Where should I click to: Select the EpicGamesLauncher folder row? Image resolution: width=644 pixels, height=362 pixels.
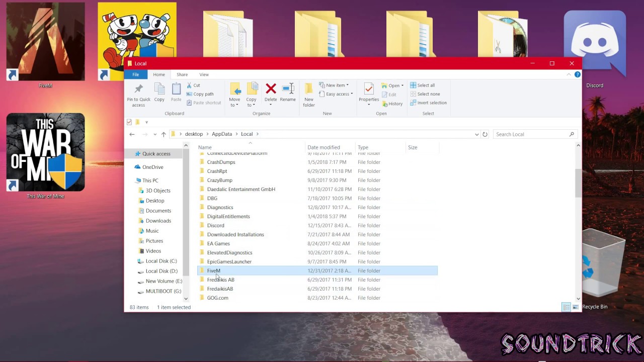317,261
